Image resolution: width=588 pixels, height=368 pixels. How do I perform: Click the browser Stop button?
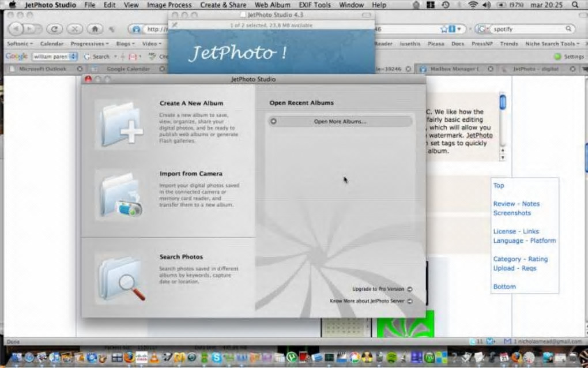click(74, 29)
